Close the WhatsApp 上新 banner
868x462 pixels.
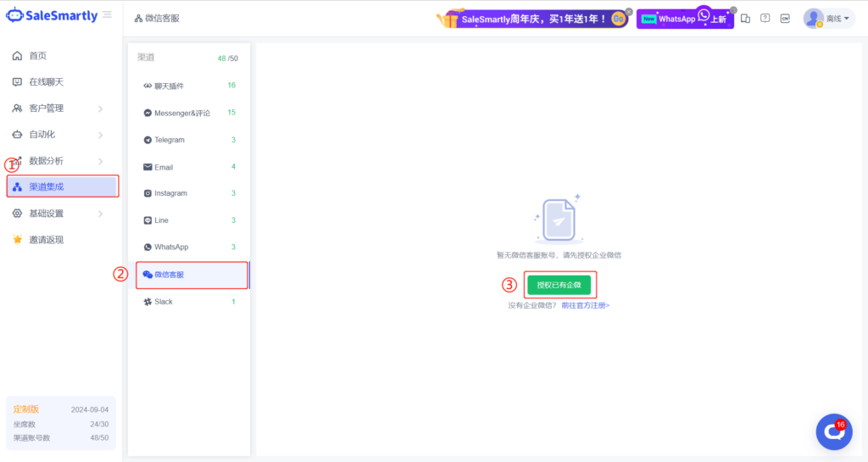tap(733, 10)
